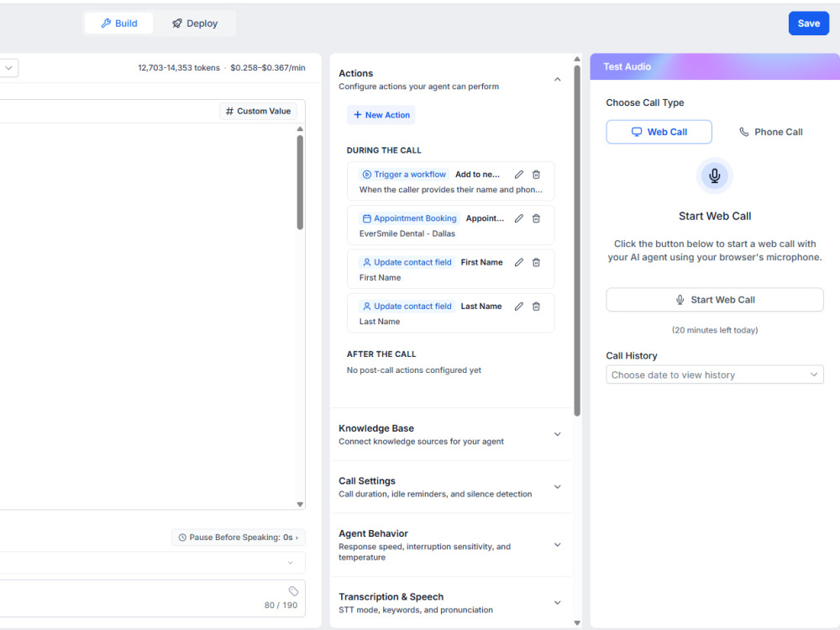Click the prompt editor scroll-up arrow
The image size is (840, 630).
(300, 129)
